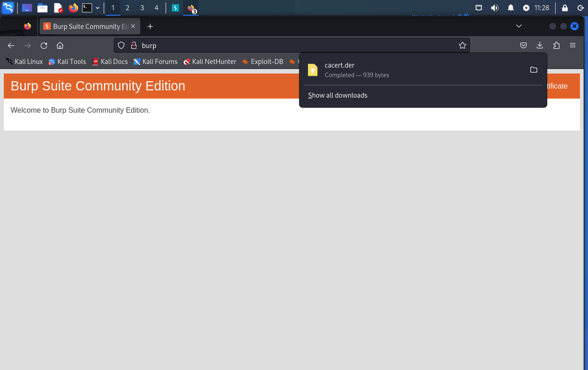Open the Exploit-DB bookmark

[x=263, y=62]
